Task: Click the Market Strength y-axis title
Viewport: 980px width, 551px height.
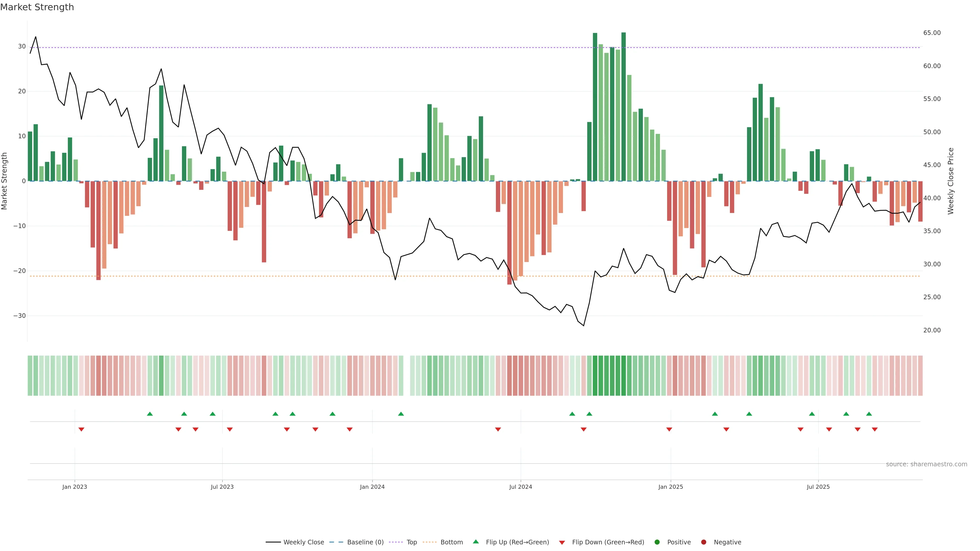Action: 5,181
